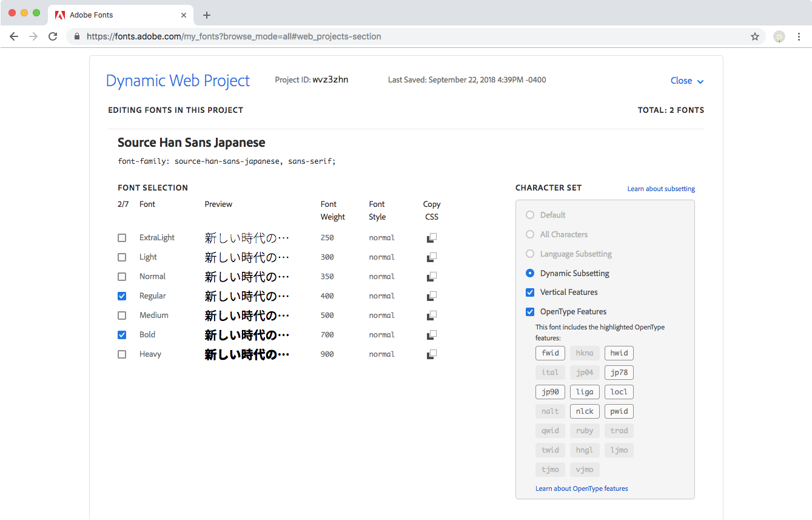Disable Vertical Features checkbox
This screenshot has width=812, height=520.
pos(530,292)
